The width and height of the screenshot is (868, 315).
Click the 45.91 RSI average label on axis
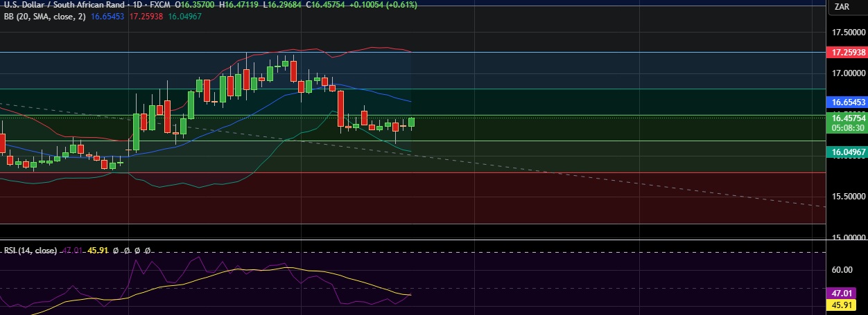pyautogui.click(x=841, y=305)
